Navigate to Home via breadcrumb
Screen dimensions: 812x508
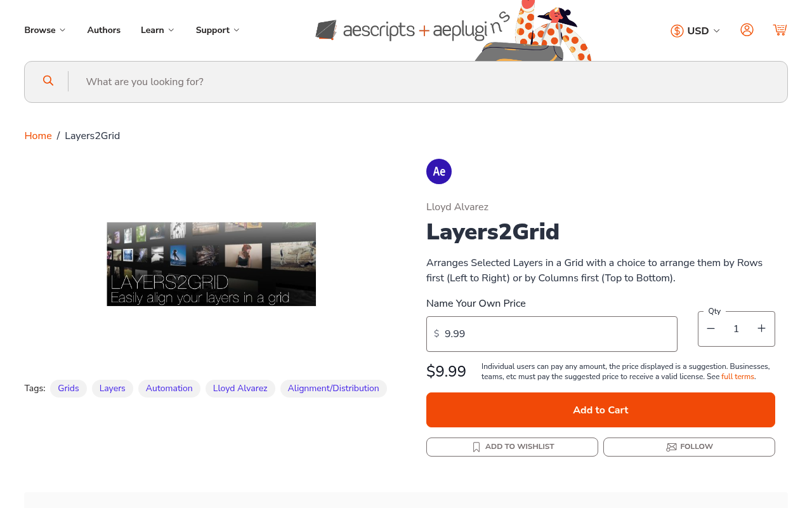pyautogui.click(x=37, y=136)
